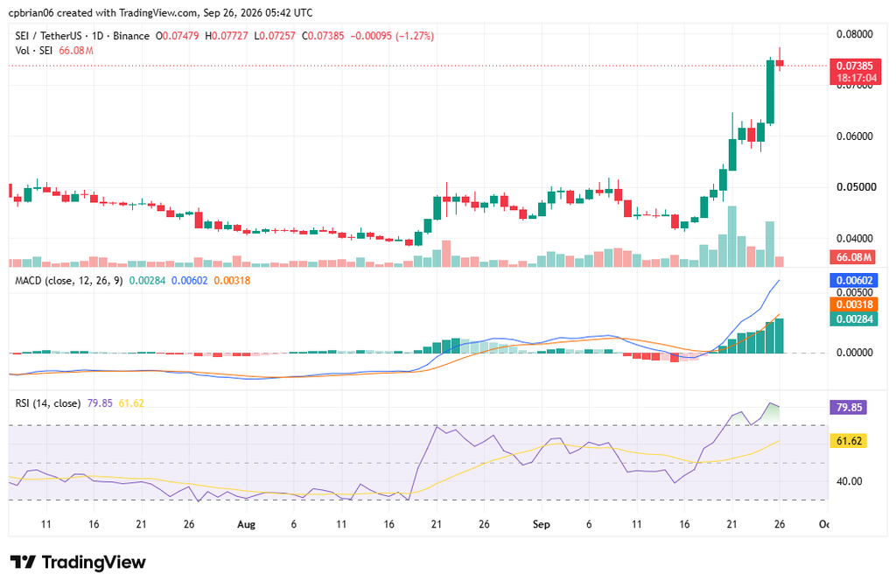Click the red 66.08M volume axis tag
This screenshot has width=896, height=588.
point(852,257)
